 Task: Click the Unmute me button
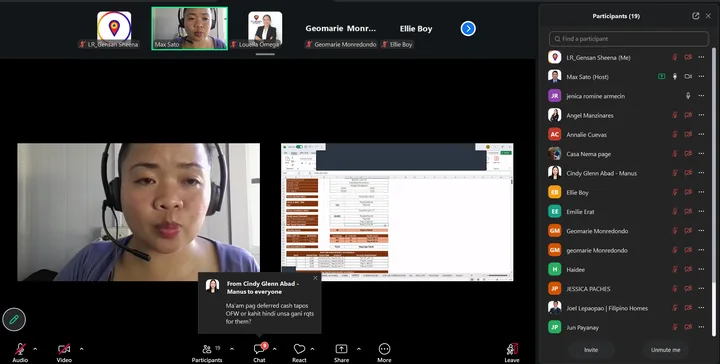(x=665, y=350)
